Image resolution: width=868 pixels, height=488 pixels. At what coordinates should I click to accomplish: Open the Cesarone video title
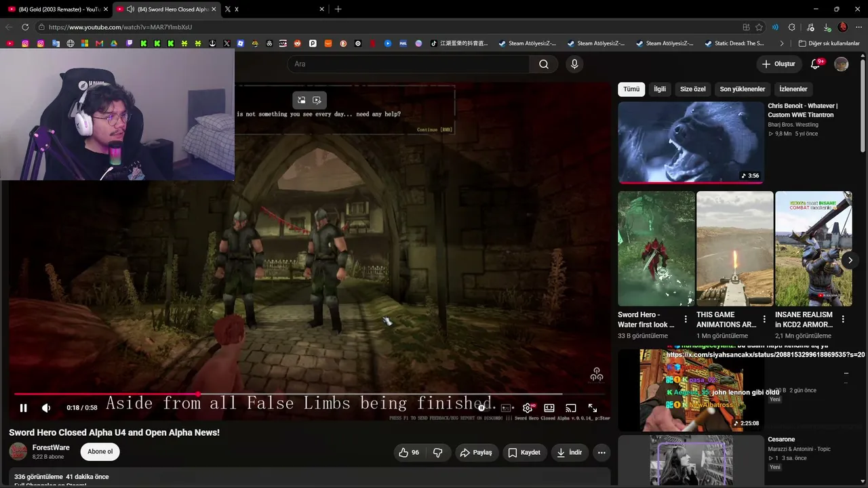(x=782, y=439)
